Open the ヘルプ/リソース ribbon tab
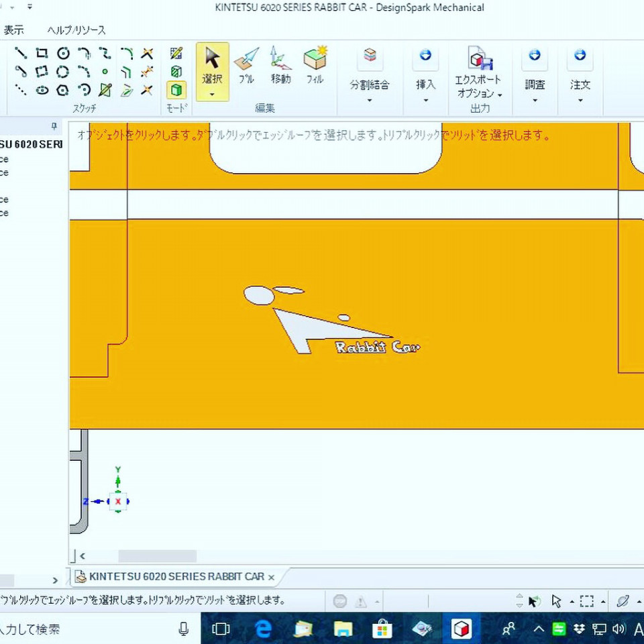Viewport: 644px width, 644px height. [x=76, y=30]
